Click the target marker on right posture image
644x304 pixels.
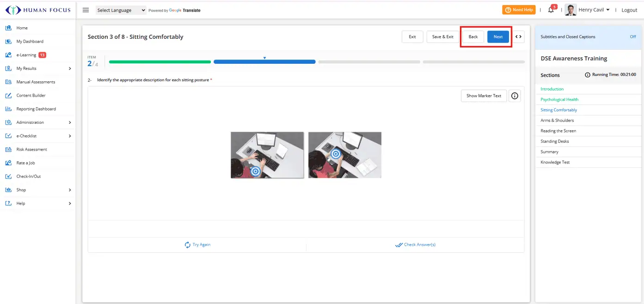point(336,154)
